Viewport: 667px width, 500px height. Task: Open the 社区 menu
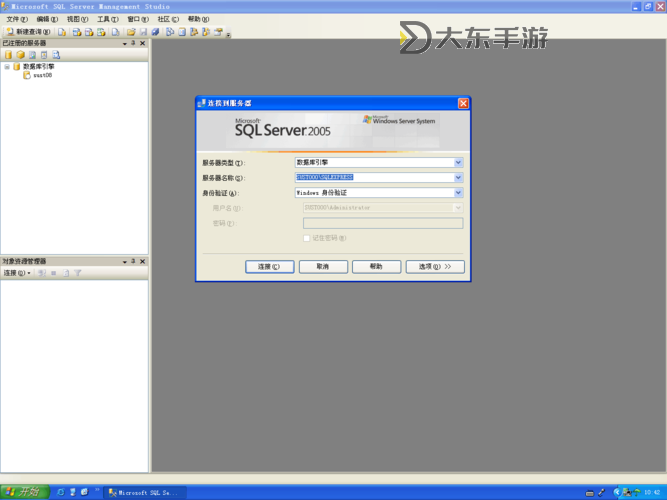point(168,19)
